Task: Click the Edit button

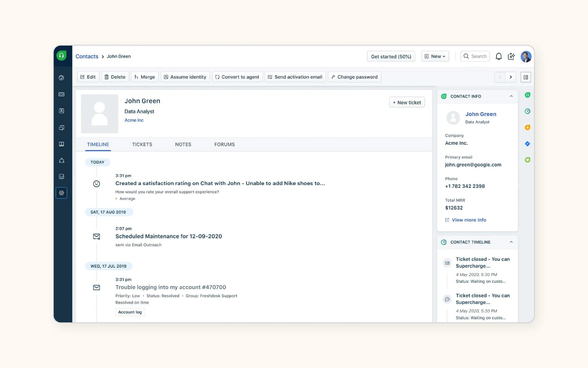Action: click(88, 77)
